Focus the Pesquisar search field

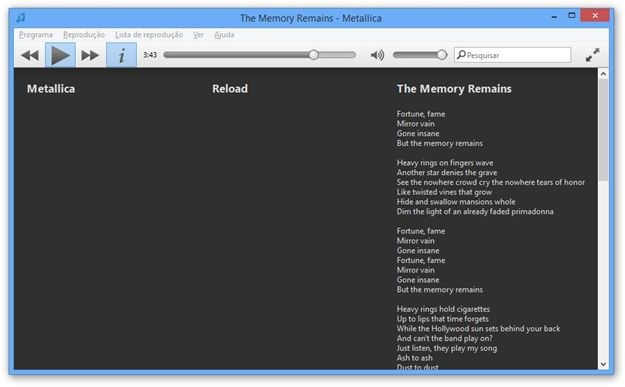(x=513, y=55)
